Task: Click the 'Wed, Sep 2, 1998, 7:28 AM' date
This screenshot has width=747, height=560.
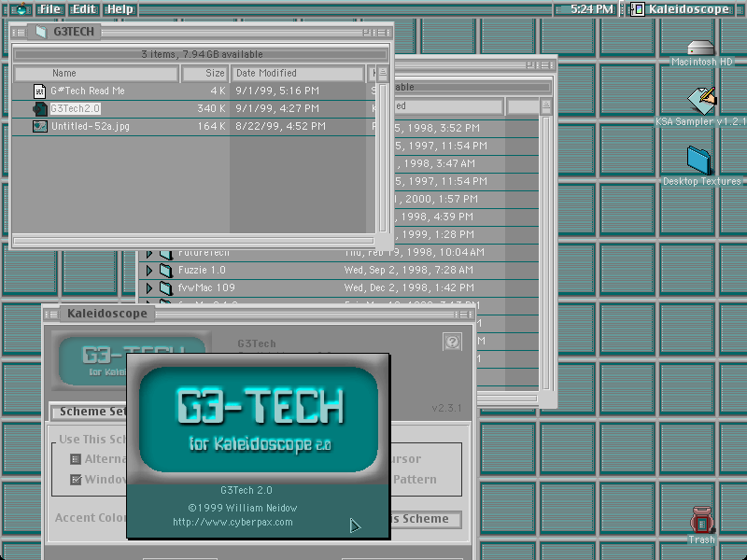Action: point(409,271)
